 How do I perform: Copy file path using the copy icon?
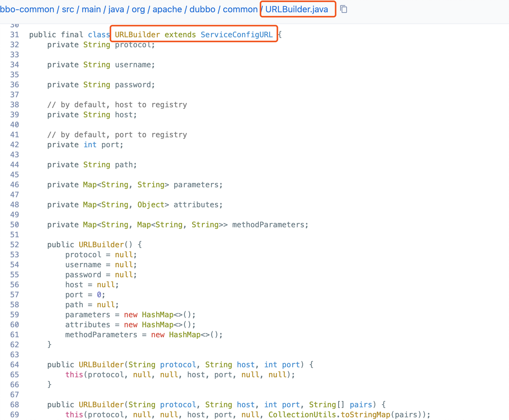343,9
